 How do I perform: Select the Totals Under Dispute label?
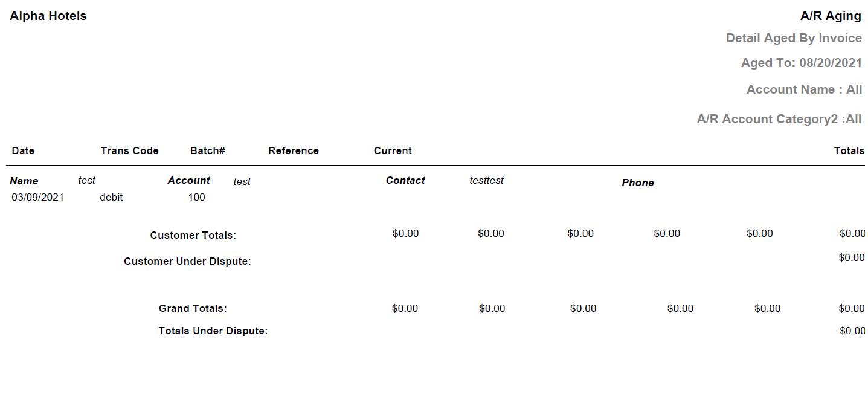point(213,331)
